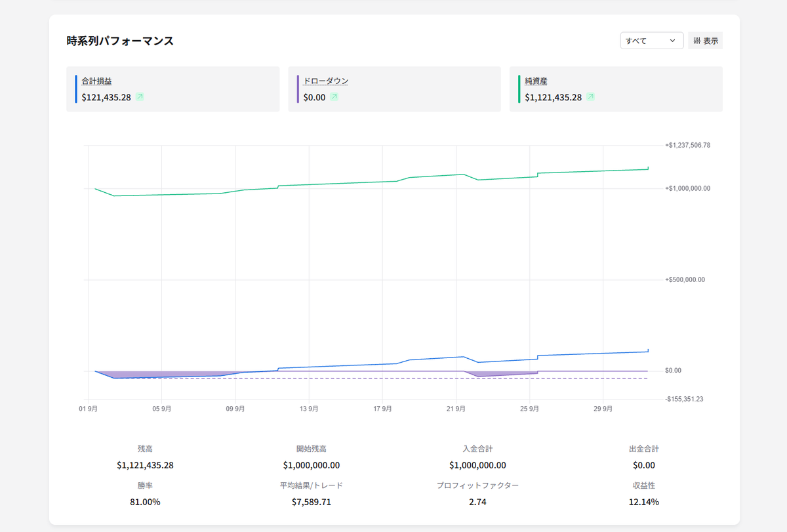The image size is (787, 532).
Task: Click the 平均結果/トレード value $7,589.71
Action: (x=312, y=502)
